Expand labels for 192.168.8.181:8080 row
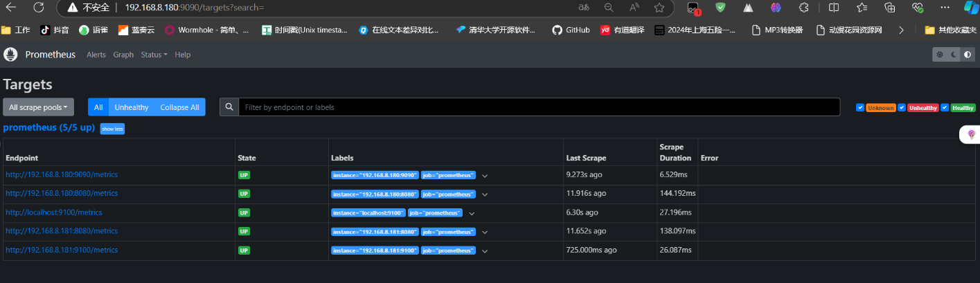This screenshot has height=283, width=980. (x=485, y=232)
